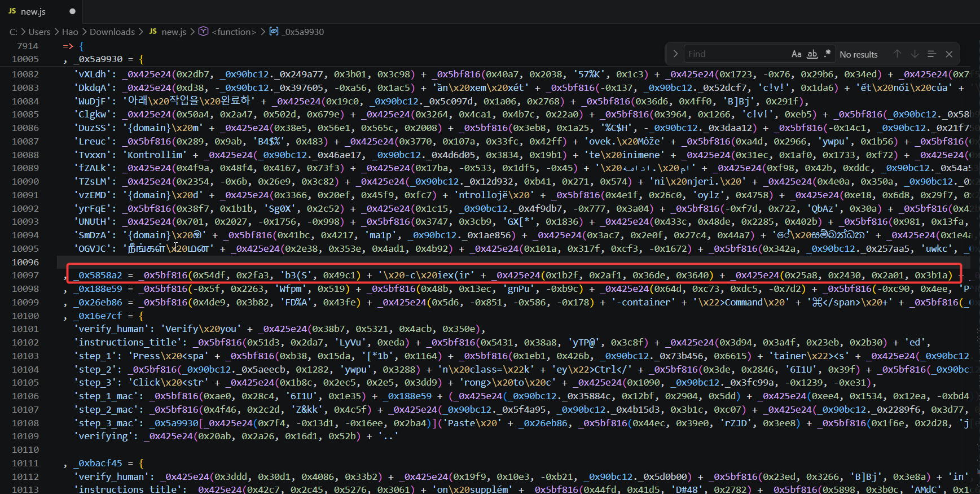
Task: Close the Find widget
Action: pyautogui.click(x=949, y=54)
